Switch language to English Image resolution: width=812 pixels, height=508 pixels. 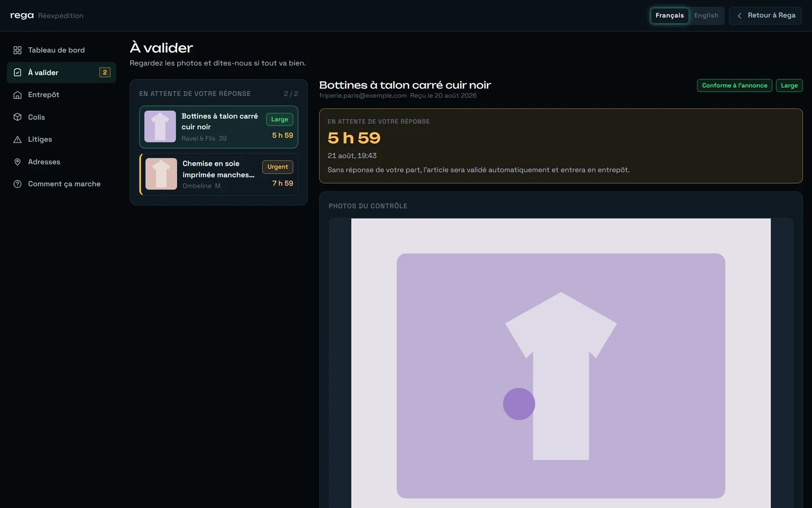706,16
